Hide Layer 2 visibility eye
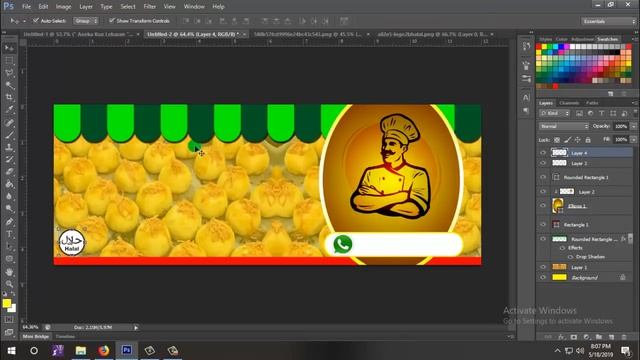Viewport: 640px width, 360px height. (x=543, y=191)
